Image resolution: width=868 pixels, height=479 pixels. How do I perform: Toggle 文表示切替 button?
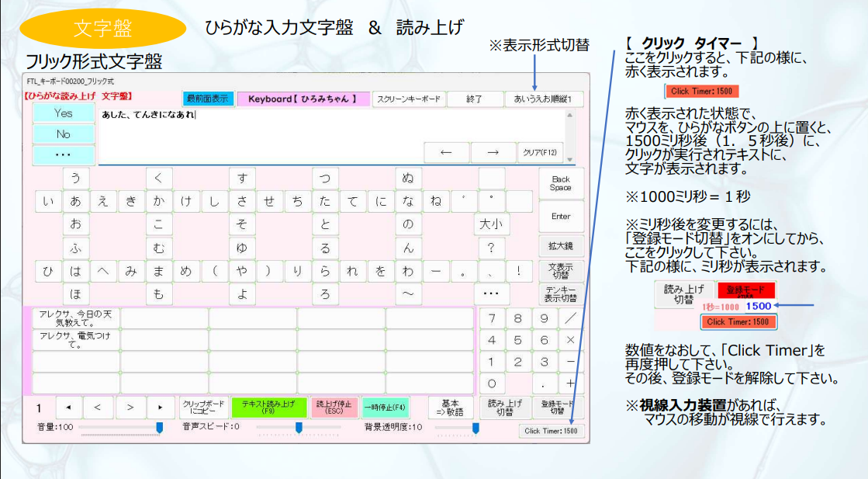[x=561, y=271]
